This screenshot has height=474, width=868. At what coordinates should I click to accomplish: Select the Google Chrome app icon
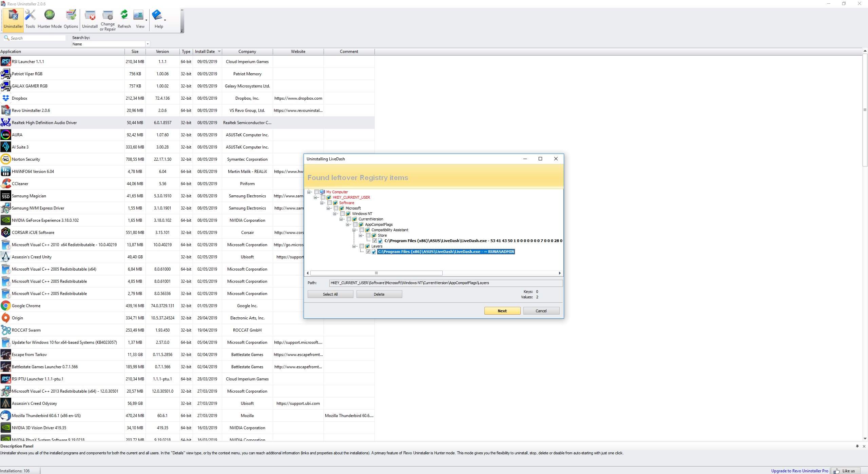click(6, 306)
